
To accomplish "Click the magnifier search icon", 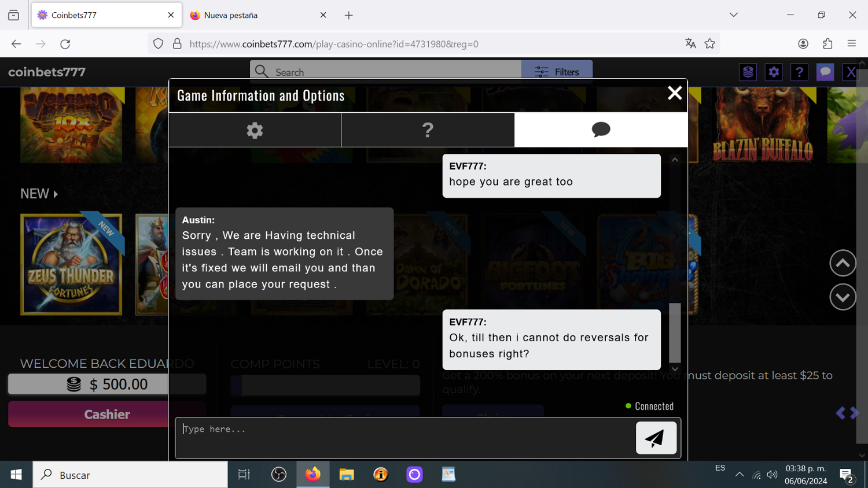I will click(x=262, y=72).
